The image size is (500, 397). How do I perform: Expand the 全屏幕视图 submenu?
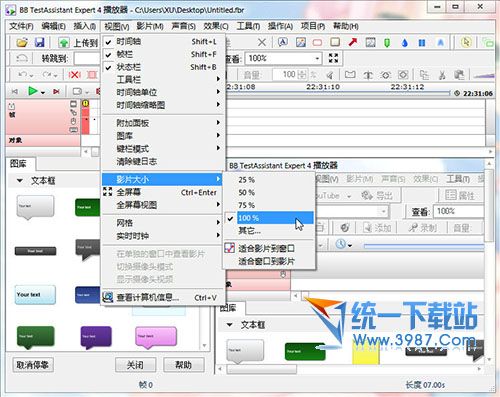tap(164, 205)
